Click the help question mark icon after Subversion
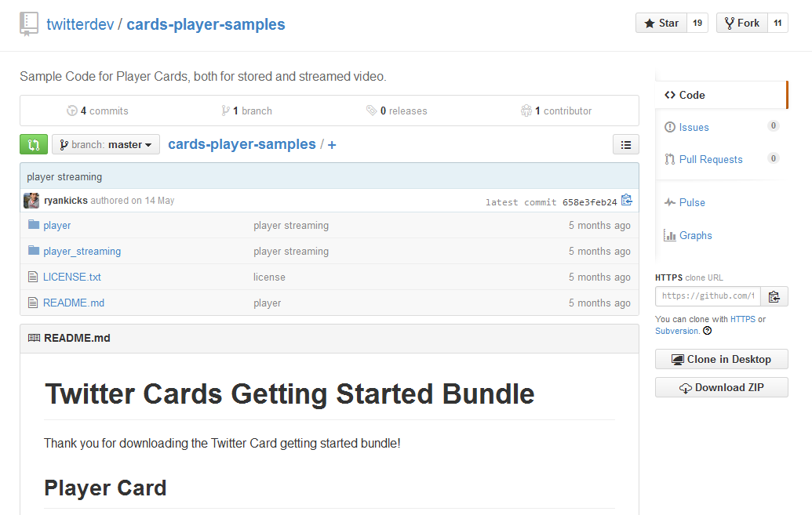812x515 pixels. [x=708, y=331]
